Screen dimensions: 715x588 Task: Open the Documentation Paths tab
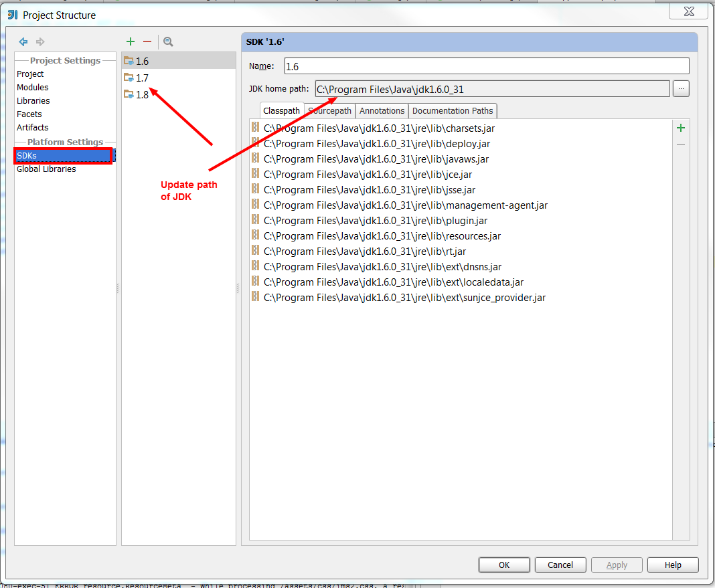(x=453, y=110)
